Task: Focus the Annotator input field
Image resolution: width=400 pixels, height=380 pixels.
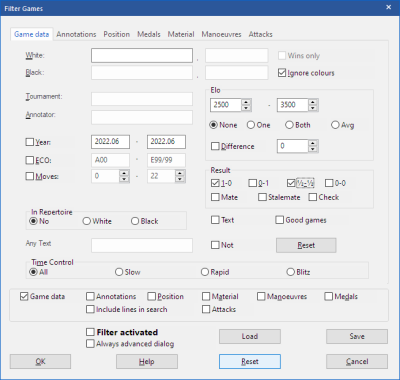Action: [142, 117]
